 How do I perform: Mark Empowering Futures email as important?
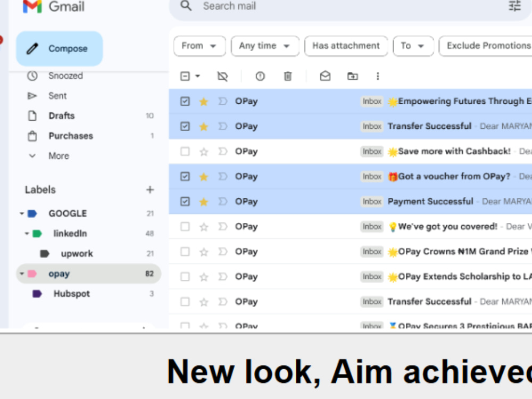(x=222, y=101)
